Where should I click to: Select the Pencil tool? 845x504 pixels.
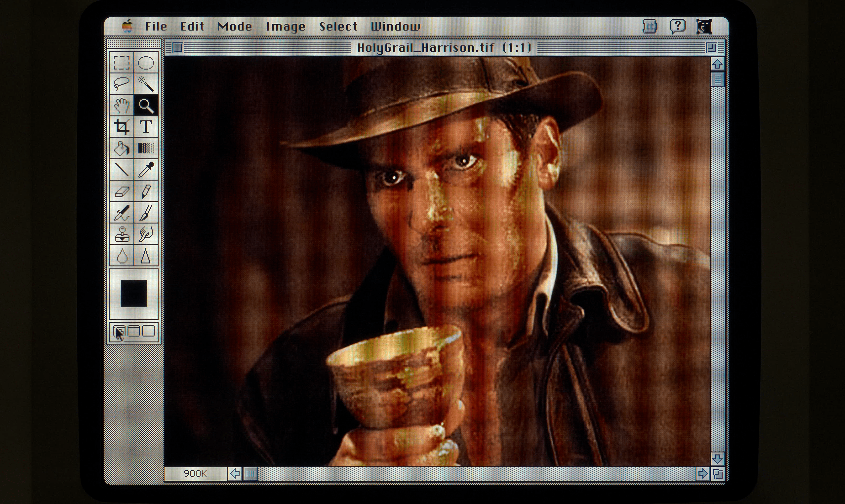(146, 191)
